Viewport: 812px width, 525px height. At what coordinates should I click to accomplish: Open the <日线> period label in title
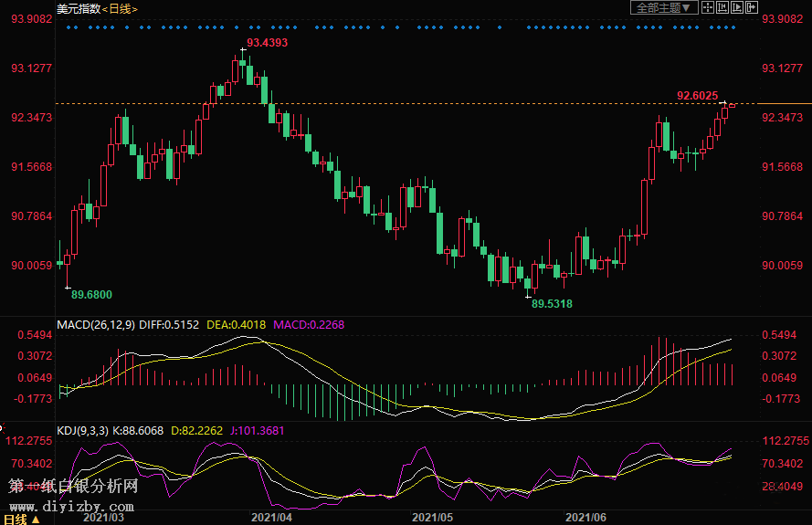coord(118,8)
